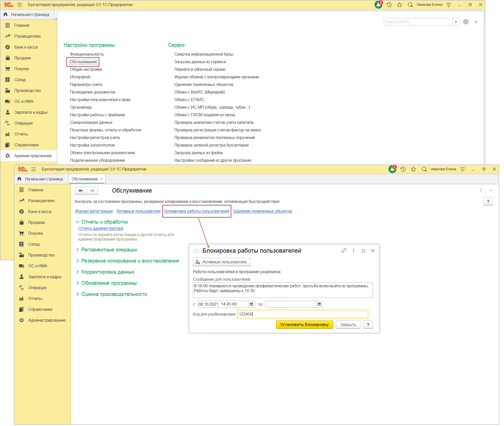The height and width of the screenshot is (426, 504).
Task: Click Установить блокировку button
Action: (x=304, y=324)
